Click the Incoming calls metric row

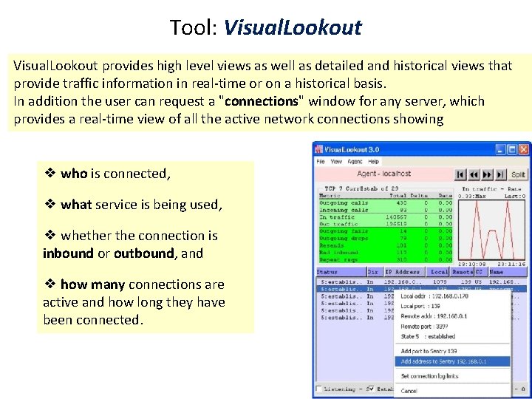(386, 210)
